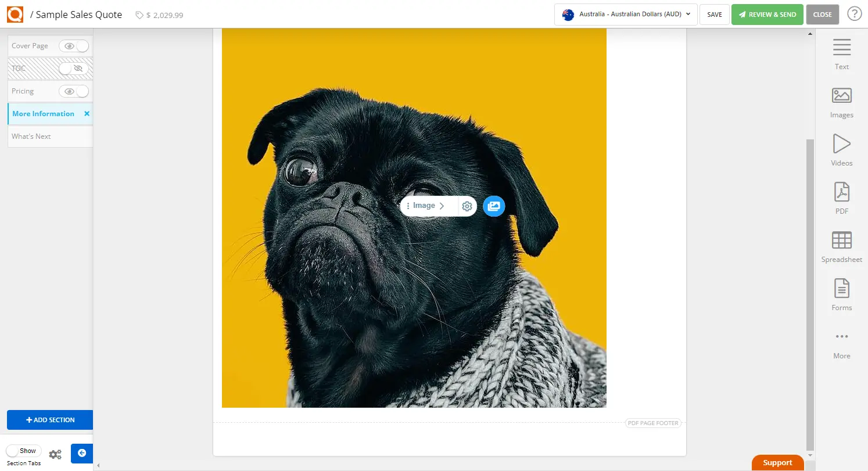Select the Images tool in sidebar
868x471 pixels.
coord(841,102)
